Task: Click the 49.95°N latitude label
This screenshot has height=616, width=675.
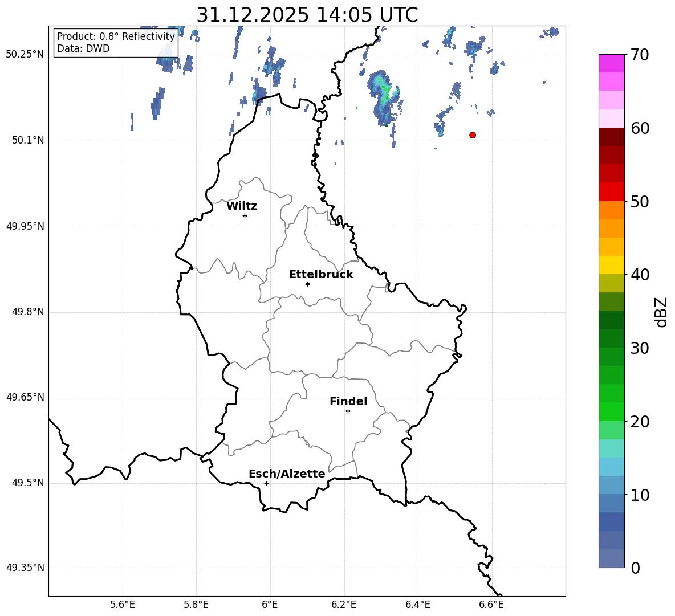Action: pos(25,226)
